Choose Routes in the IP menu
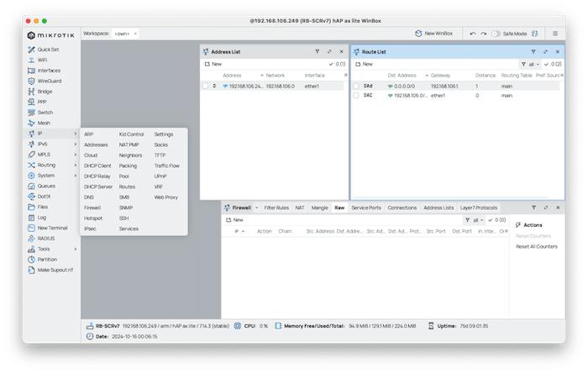The image size is (588, 373). pos(127,186)
